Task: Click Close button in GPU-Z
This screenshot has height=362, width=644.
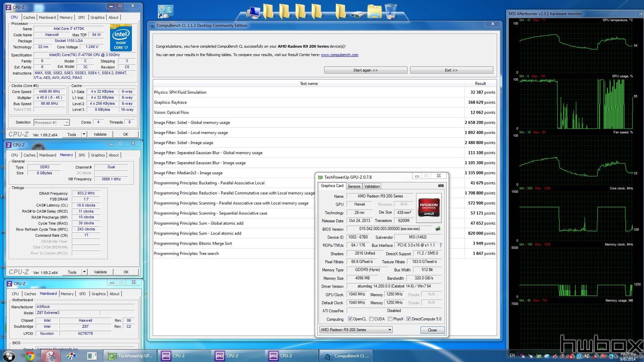Action: [432, 330]
